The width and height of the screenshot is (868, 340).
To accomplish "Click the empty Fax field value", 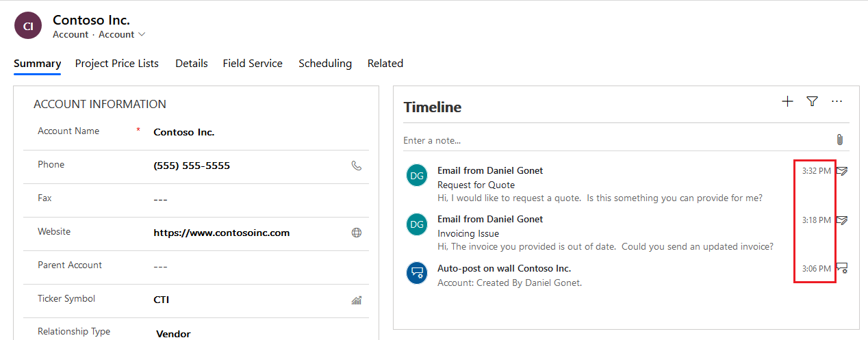I will click(161, 199).
